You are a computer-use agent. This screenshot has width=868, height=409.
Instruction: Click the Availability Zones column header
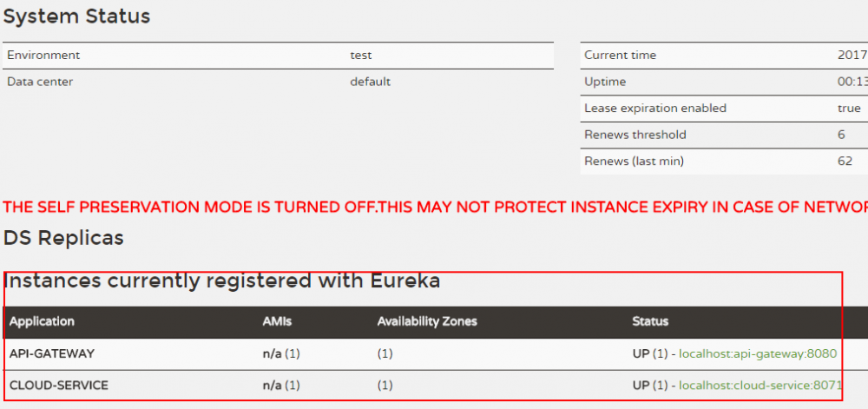pyautogui.click(x=427, y=321)
